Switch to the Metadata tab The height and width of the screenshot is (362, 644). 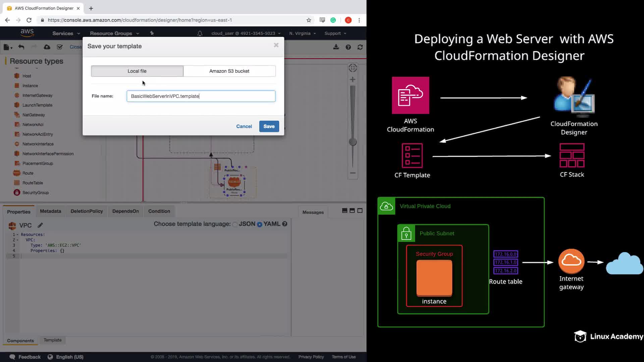coord(50,211)
